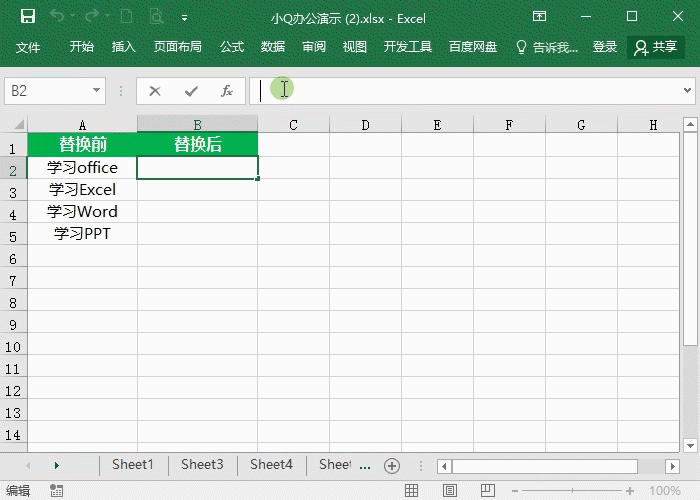Add a new sheet with the plus icon
Image resolution: width=700 pixels, height=500 pixels.
392,466
